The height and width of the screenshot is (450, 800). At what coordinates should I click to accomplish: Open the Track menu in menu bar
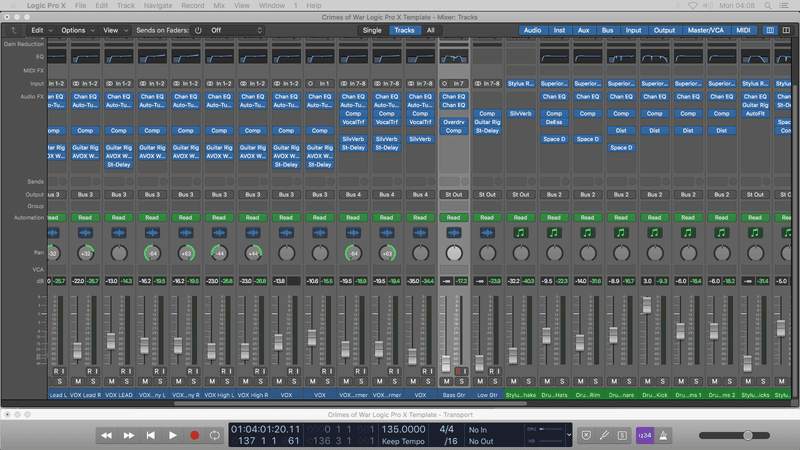[x=126, y=6]
